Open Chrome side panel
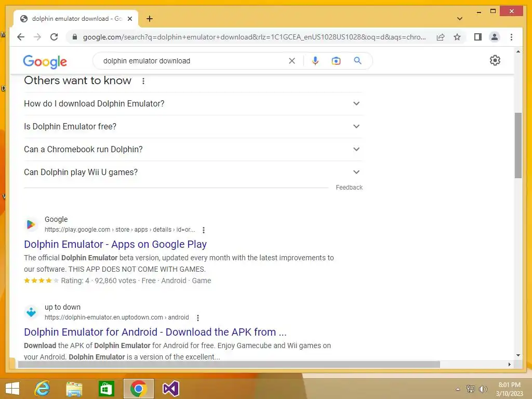This screenshot has width=532, height=399. [x=478, y=37]
